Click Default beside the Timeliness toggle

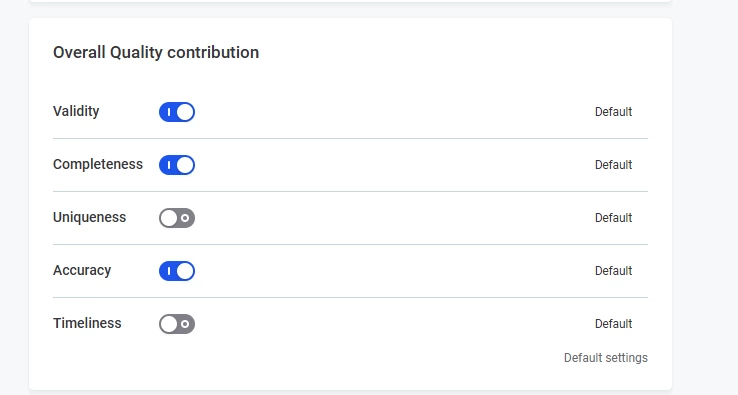point(613,324)
